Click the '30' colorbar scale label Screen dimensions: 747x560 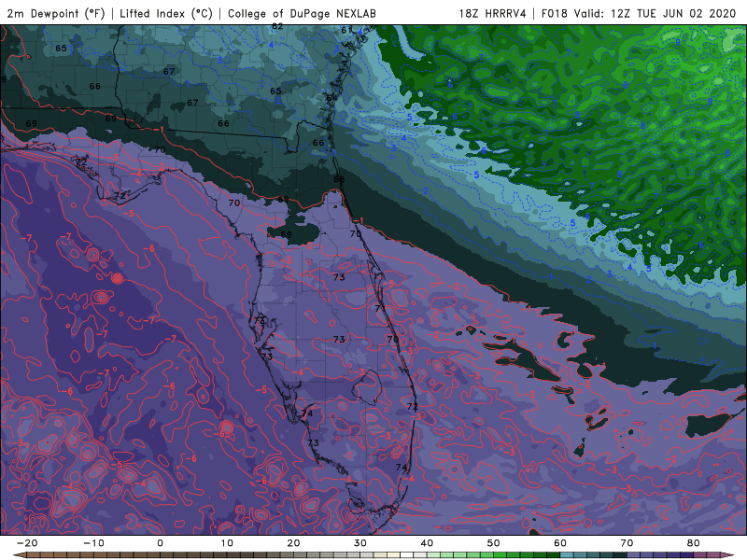coord(360,543)
